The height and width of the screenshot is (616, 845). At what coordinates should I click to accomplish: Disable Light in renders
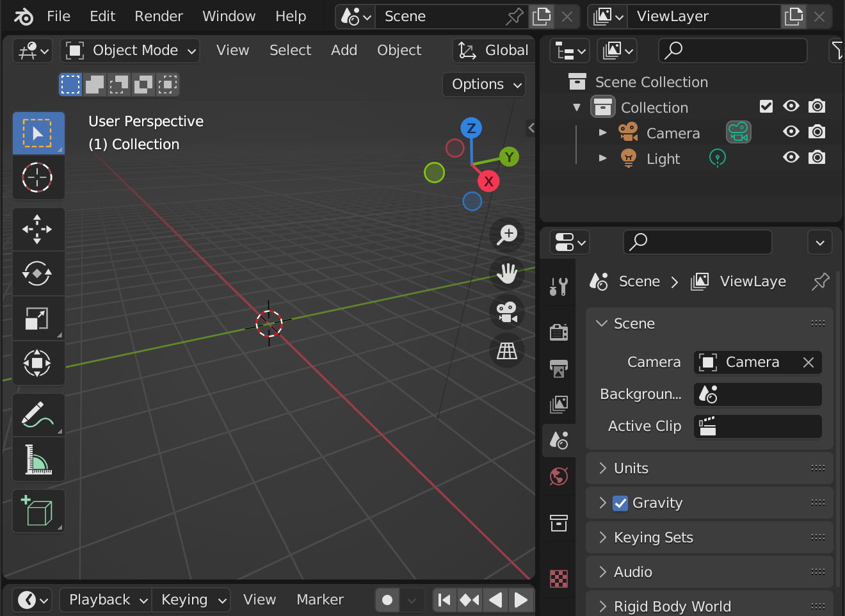[x=817, y=158]
